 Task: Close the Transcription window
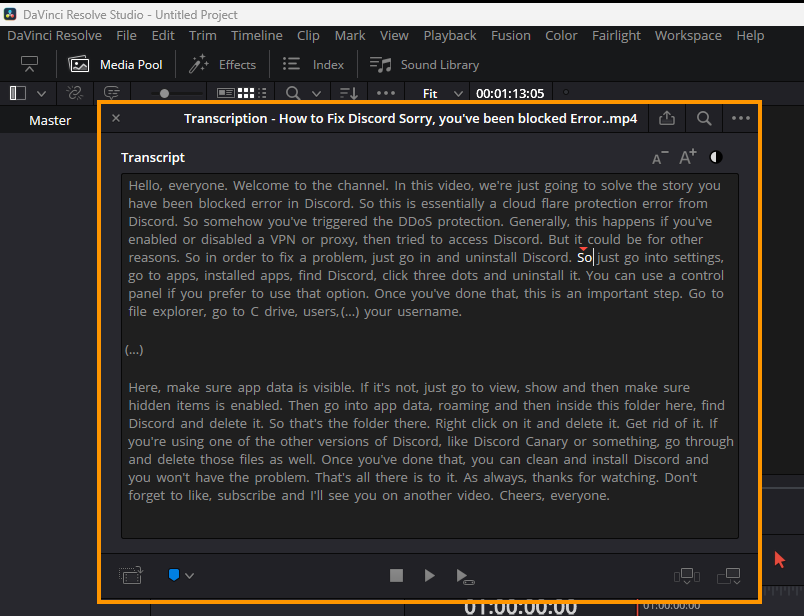(x=116, y=118)
